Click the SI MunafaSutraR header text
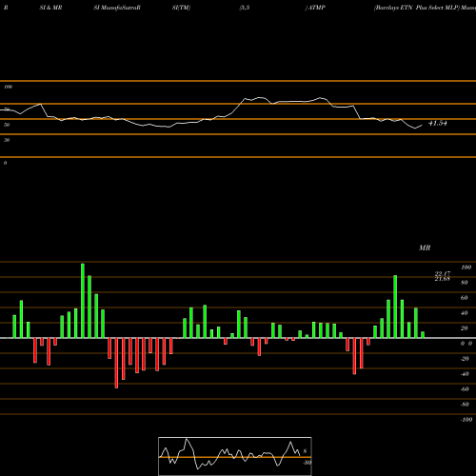 point(117,8)
